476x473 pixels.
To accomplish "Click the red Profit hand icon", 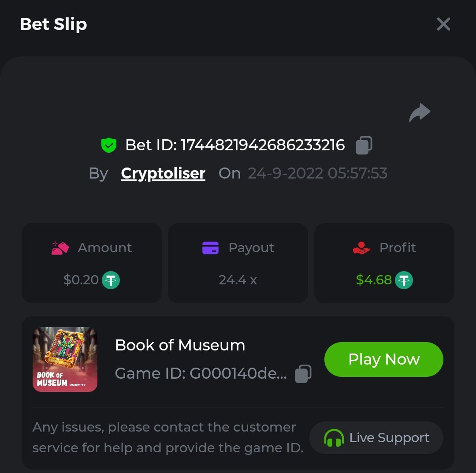I will [x=362, y=248].
